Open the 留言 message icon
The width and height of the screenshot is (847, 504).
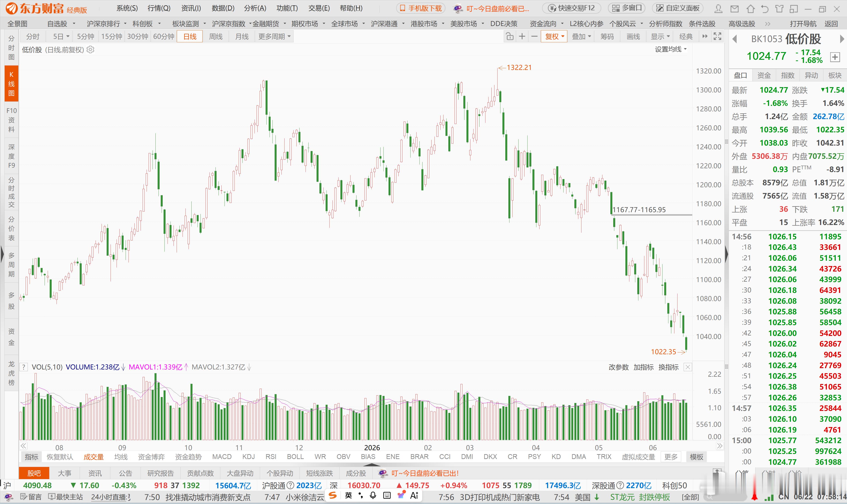tap(31, 497)
